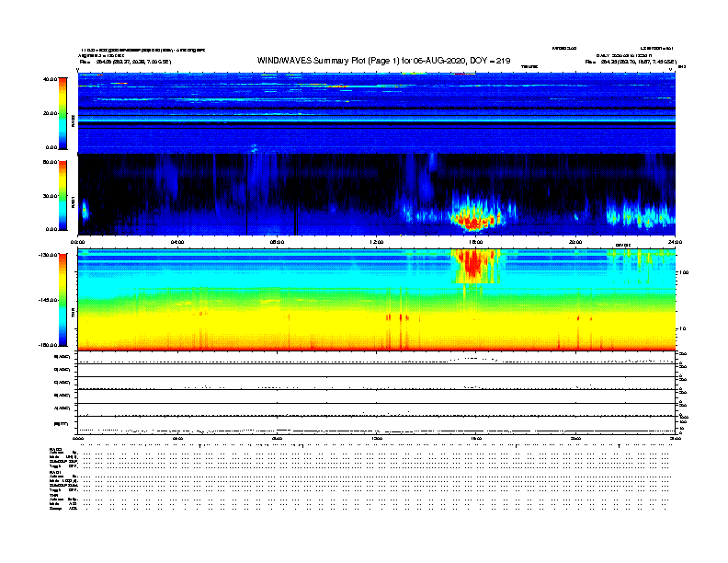Click the 12:00 tick label below RAD1 panel

[x=376, y=242]
